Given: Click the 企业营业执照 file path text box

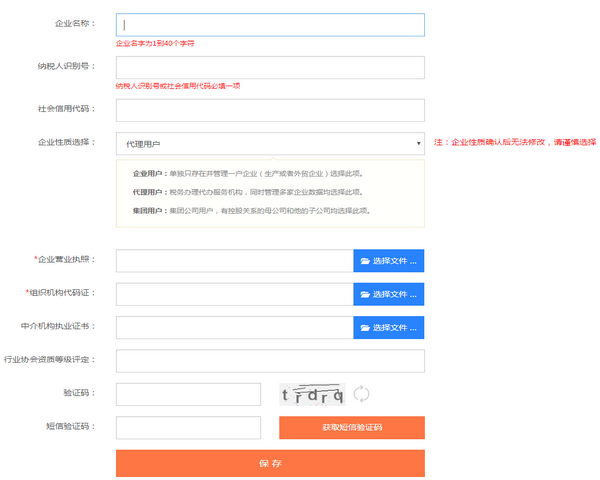Looking at the screenshot, I should click(234, 261).
